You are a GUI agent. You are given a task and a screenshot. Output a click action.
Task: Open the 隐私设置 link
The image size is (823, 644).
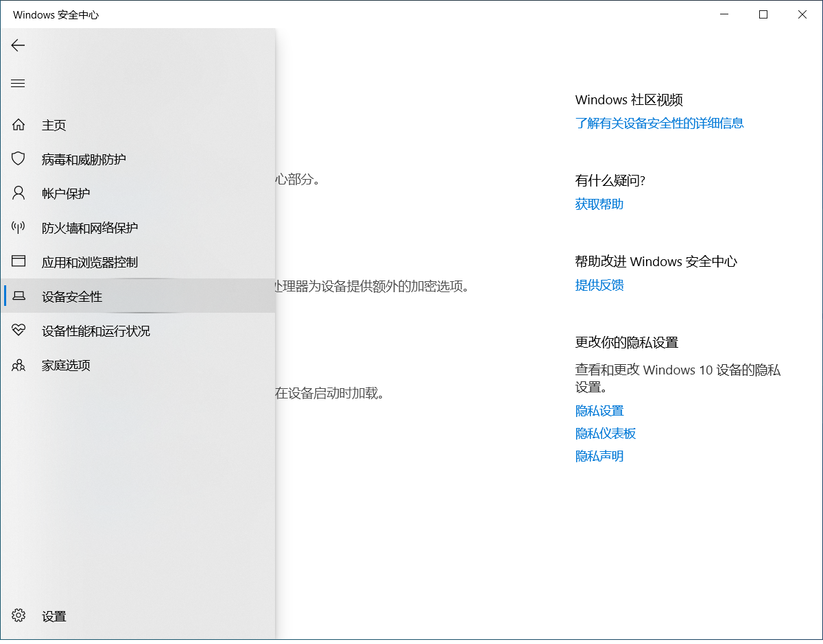pos(599,411)
